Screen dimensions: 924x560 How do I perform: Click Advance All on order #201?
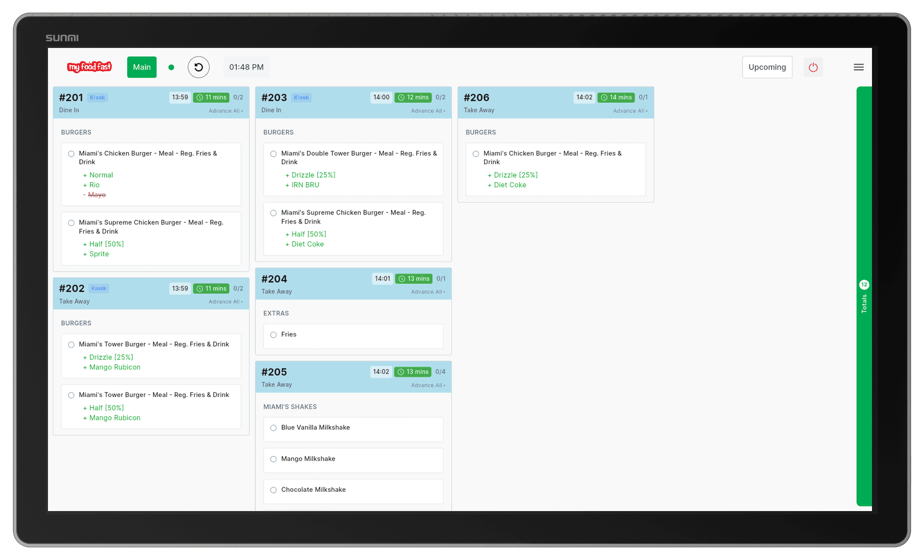(x=226, y=111)
